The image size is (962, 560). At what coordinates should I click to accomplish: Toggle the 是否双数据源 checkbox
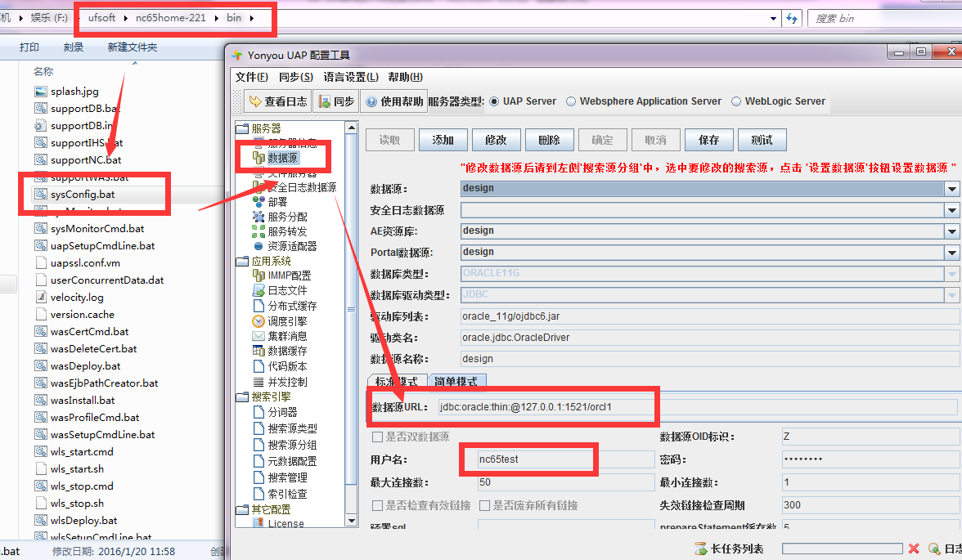(377, 437)
